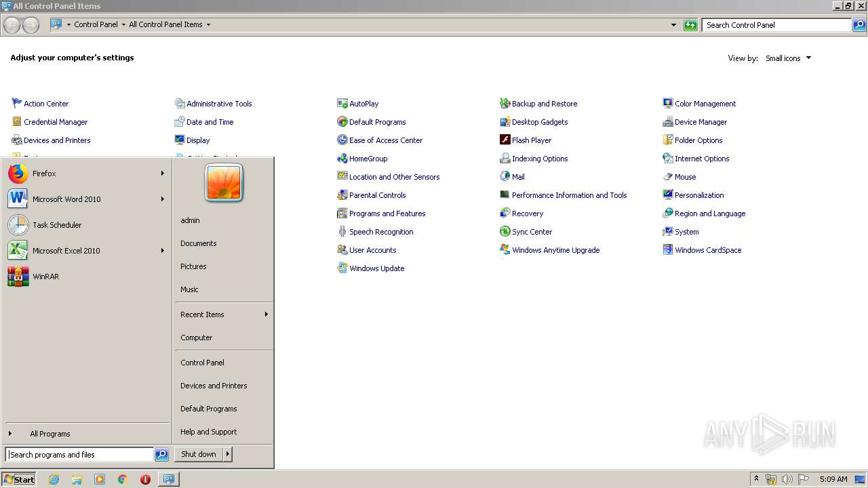
Task: Open Music from Start menu
Action: [x=189, y=289]
